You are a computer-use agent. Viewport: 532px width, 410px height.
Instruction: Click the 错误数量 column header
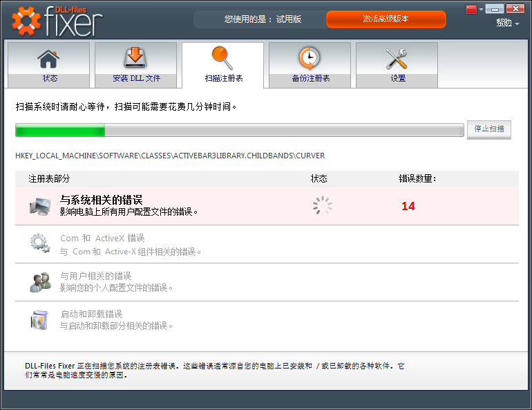(417, 178)
